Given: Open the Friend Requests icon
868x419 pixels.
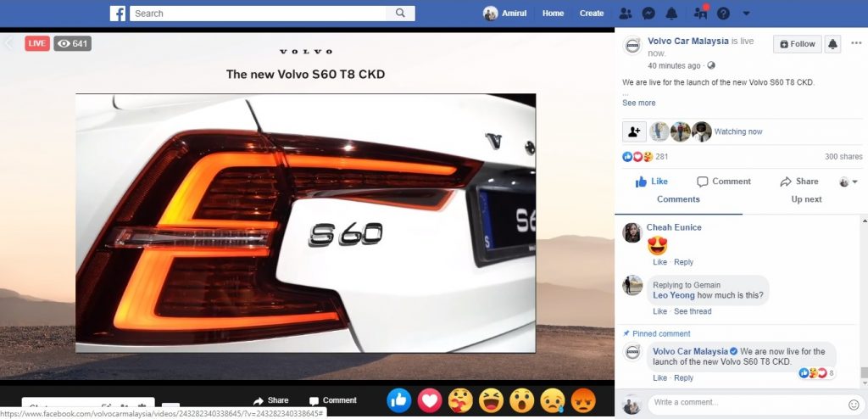Looking at the screenshot, I should pyautogui.click(x=625, y=14).
